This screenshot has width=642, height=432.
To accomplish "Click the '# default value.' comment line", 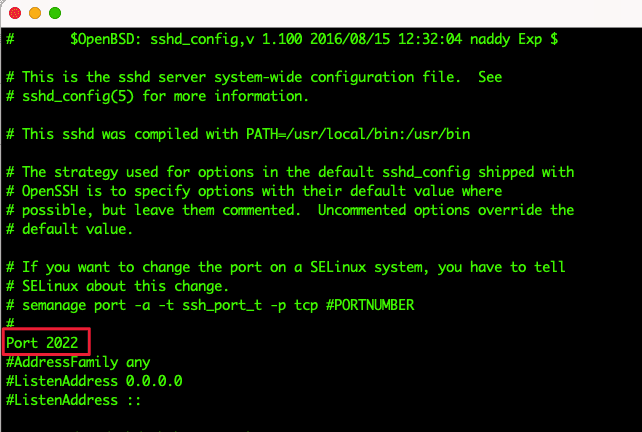I will click(x=70, y=229).
